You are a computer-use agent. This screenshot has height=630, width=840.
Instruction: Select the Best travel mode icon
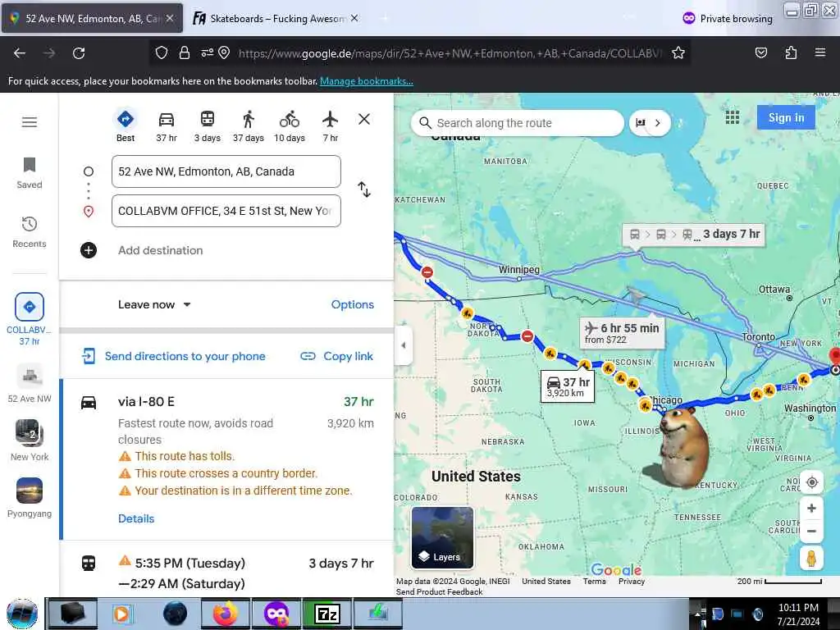tap(126, 119)
